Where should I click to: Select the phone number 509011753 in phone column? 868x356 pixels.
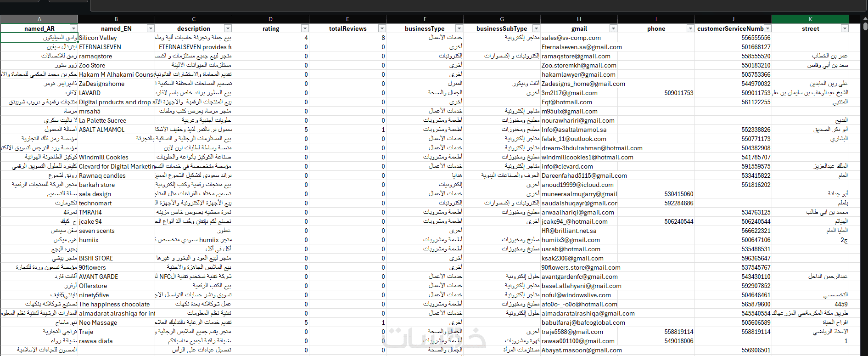pyautogui.click(x=656, y=93)
